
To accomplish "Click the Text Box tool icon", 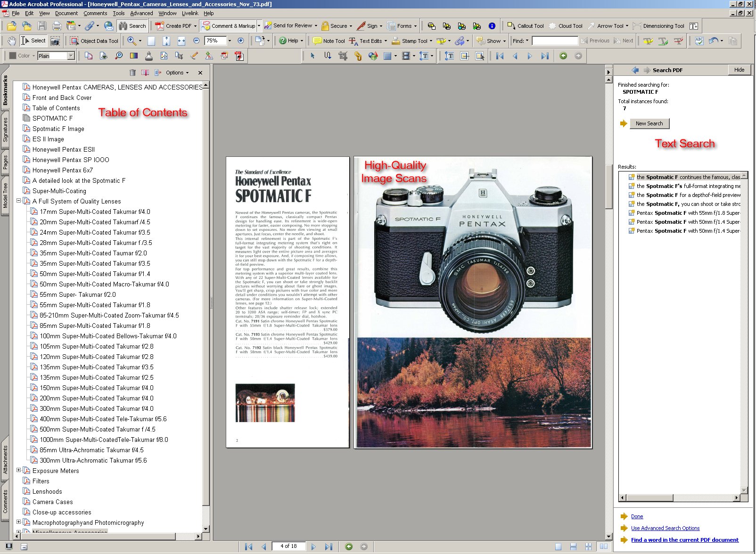I will 694,26.
